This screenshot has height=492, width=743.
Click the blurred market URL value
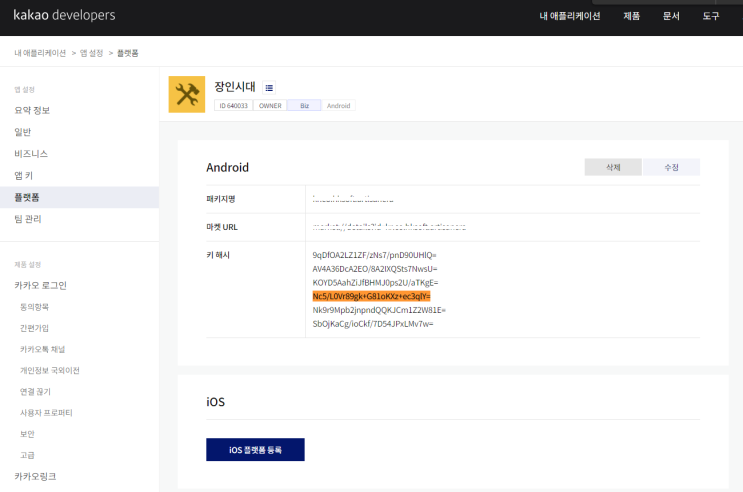pos(389,227)
